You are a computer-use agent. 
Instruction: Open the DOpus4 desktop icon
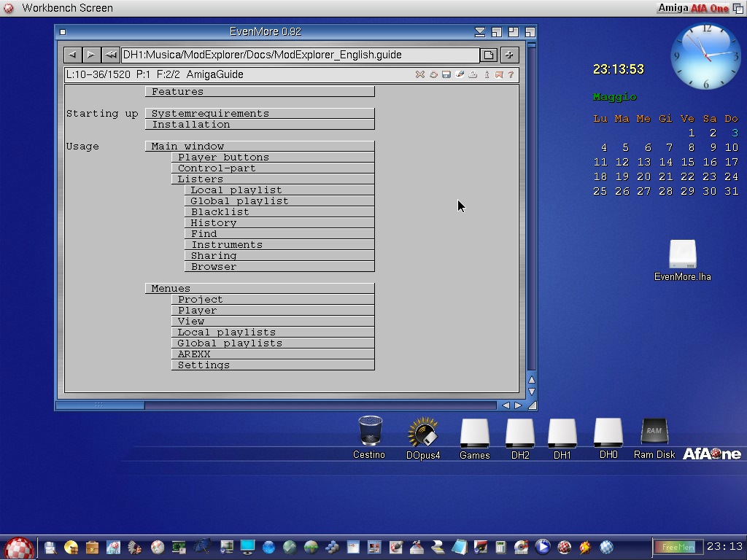point(423,433)
